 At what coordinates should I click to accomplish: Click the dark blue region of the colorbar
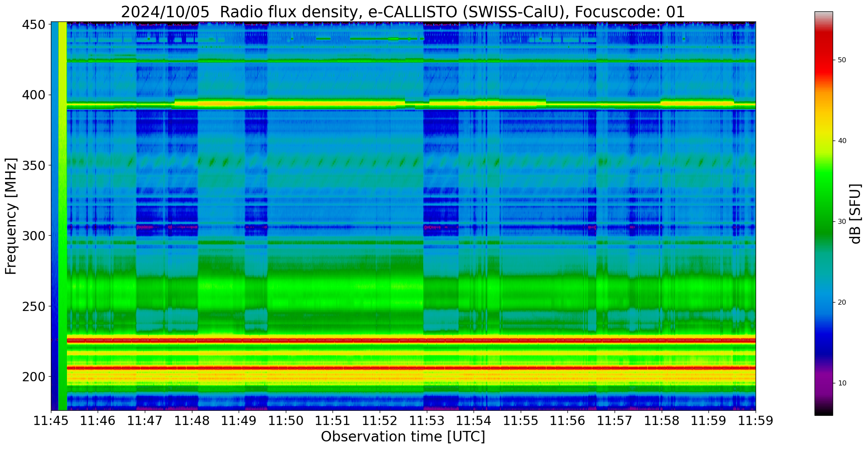pos(823,343)
